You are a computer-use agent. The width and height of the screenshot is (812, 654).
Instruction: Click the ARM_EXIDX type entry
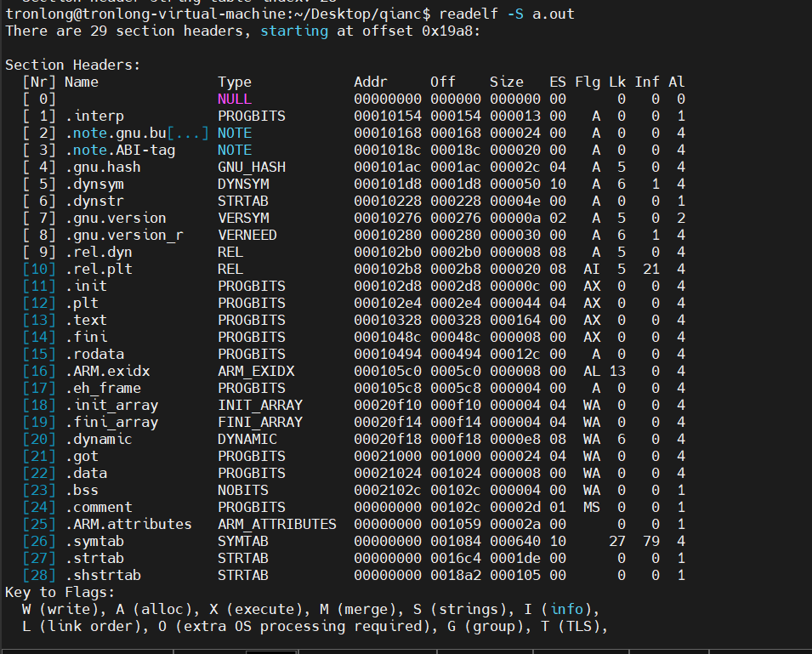[x=256, y=372]
